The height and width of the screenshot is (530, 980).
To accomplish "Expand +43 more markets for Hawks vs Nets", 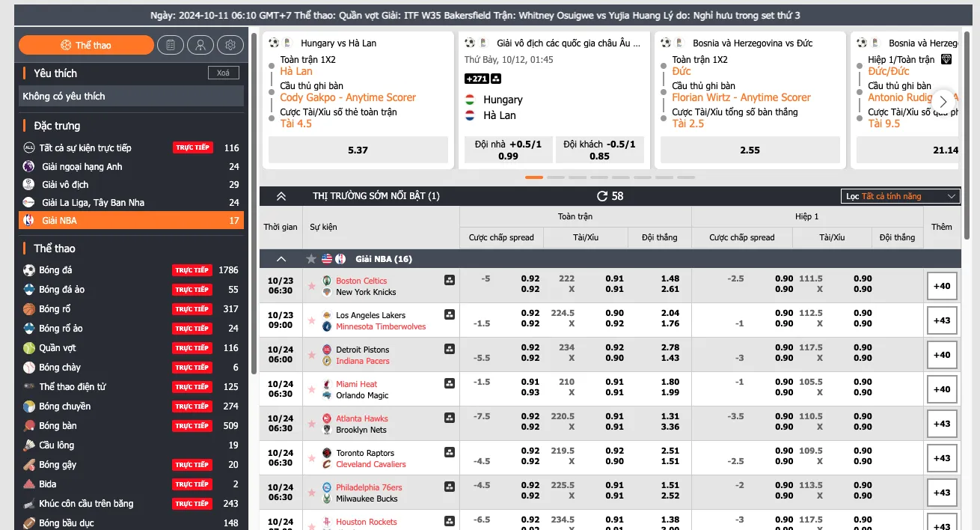I will click(x=942, y=424).
